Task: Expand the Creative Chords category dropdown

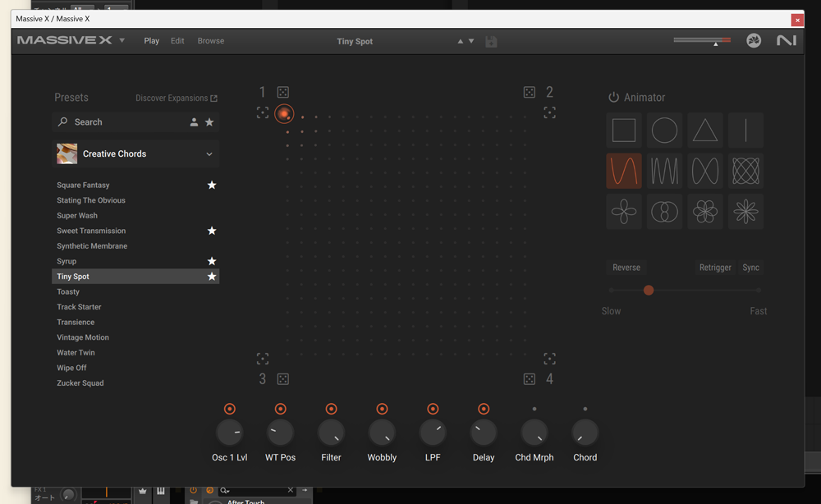Action: (x=209, y=154)
